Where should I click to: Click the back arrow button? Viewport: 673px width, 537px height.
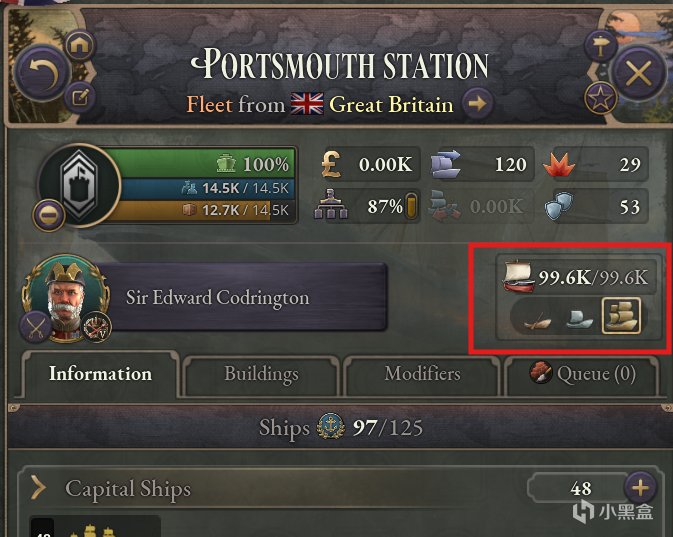(x=40, y=74)
